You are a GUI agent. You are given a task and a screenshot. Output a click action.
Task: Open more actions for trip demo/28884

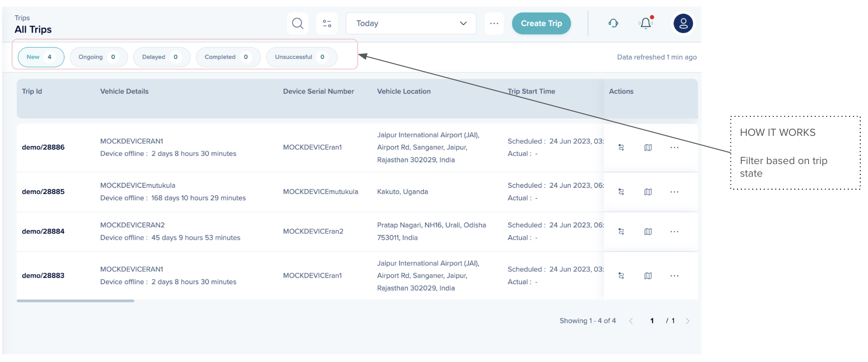coord(674,232)
